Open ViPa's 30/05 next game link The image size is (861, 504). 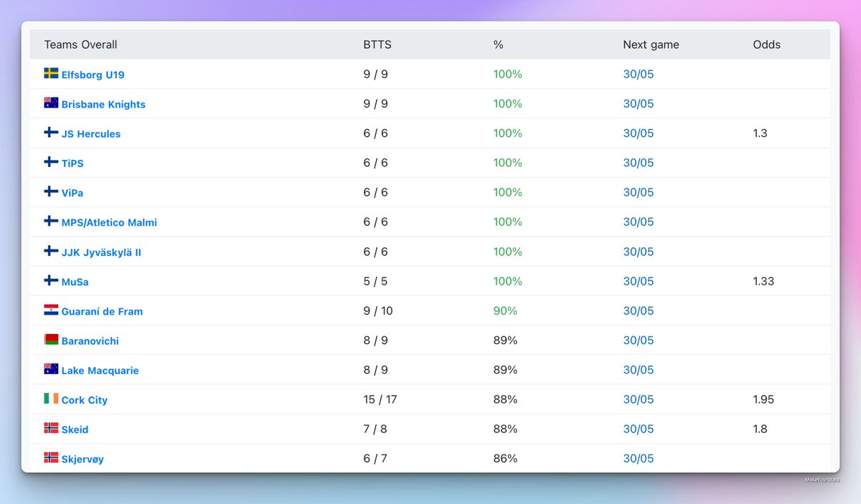click(x=639, y=192)
